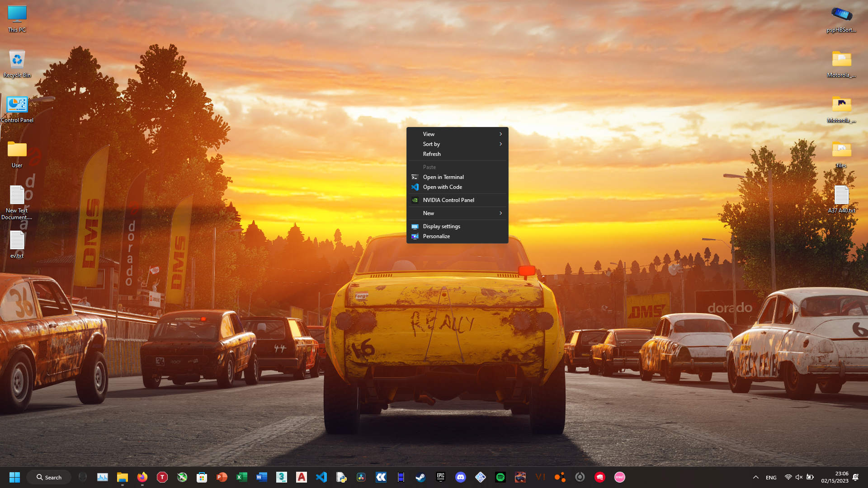Select the files folder on desktop

coord(841,155)
